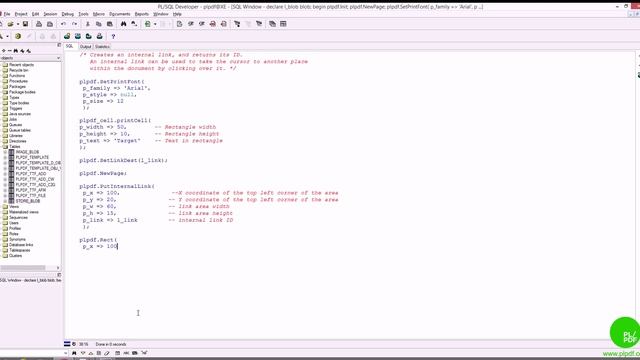Select the PLPDF_TTF_ADD table
This screenshot has width=640, height=360.
[31, 174]
